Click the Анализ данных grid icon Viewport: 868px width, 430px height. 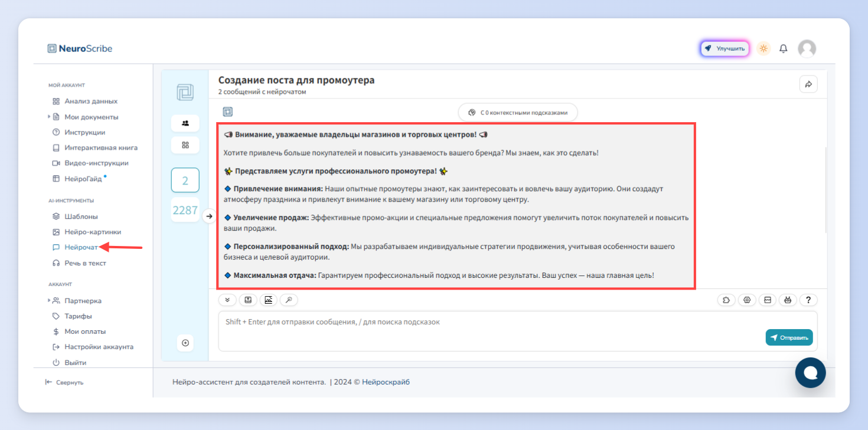[x=56, y=101]
